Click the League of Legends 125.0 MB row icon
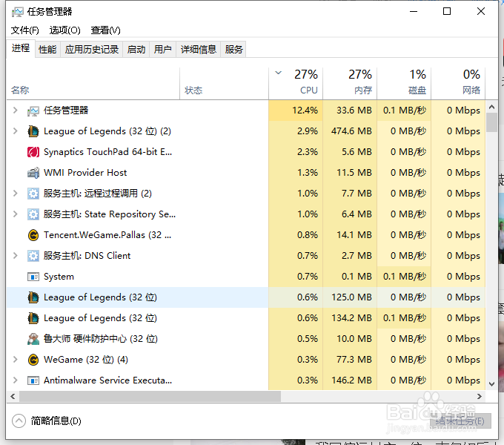504x445 pixels. click(x=33, y=297)
